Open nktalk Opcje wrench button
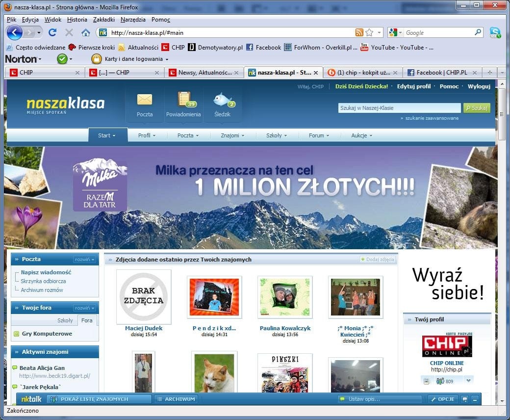This screenshot has height=420, width=510. (x=442, y=399)
